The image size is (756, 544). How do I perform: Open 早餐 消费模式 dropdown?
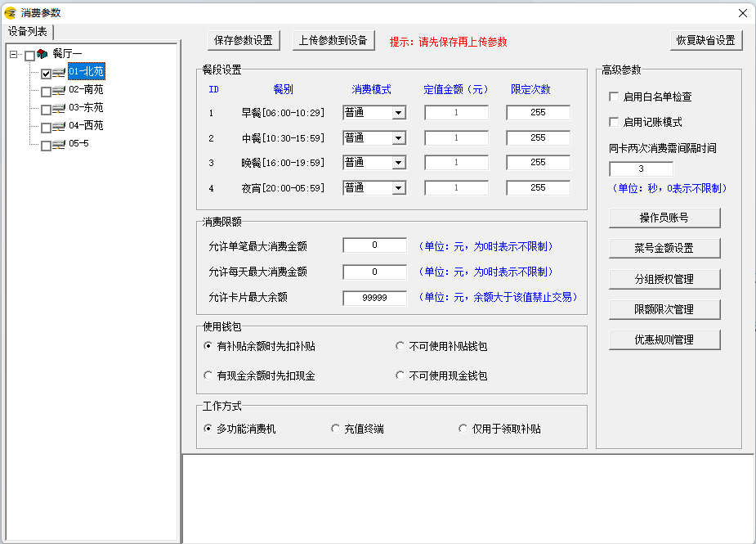398,112
